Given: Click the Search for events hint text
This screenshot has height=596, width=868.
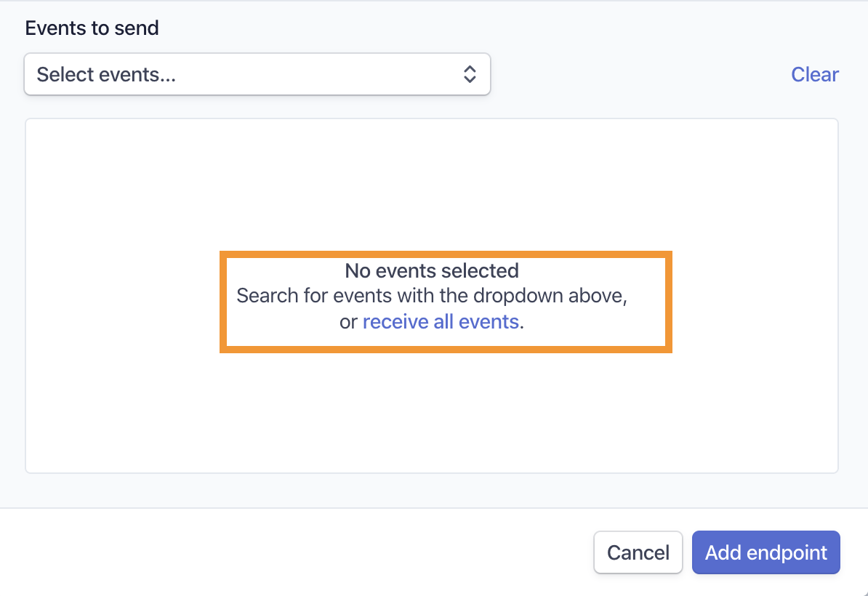Looking at the screenshot, I should click(432, 296).
